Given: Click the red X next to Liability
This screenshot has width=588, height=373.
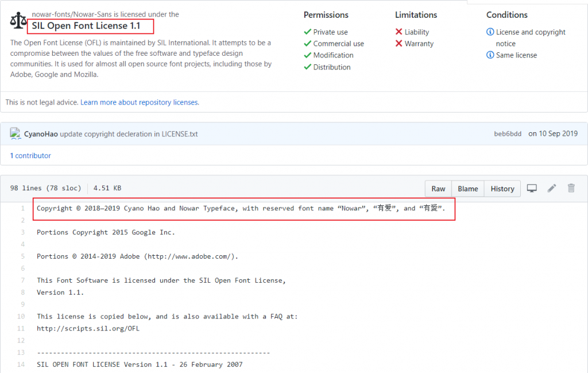Looking at the screenshot, I should [399, 32].
